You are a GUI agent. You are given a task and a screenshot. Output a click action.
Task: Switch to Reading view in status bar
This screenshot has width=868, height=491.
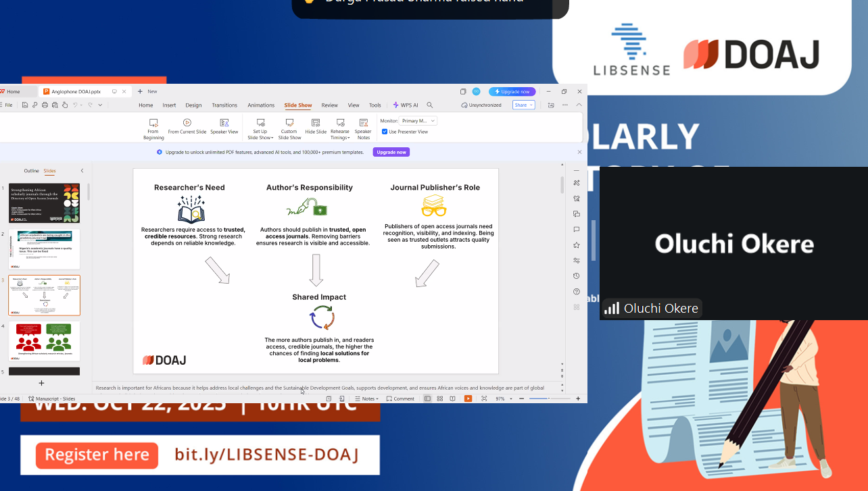coord(453,399)
